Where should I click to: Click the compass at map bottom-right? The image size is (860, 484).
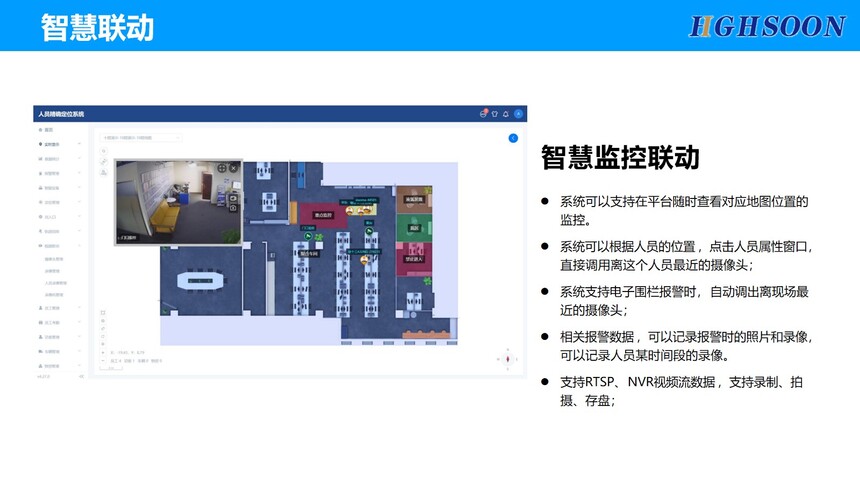pyautogui.click(x=507, y=358)
